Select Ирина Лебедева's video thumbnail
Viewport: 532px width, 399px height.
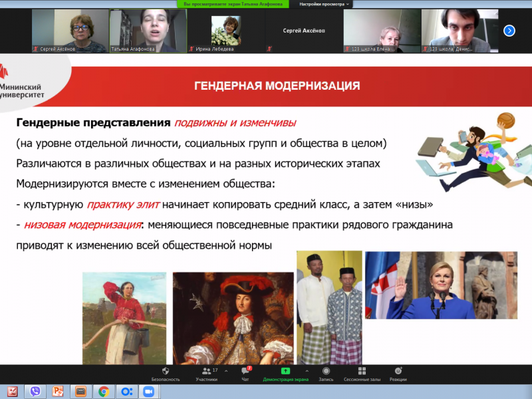pyautogui.click(x=225, y=30)
